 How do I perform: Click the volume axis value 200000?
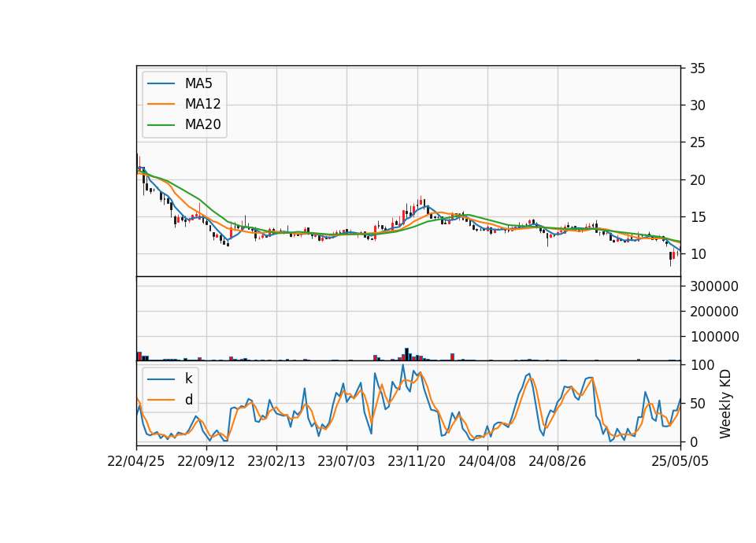[x=714, y=312]
